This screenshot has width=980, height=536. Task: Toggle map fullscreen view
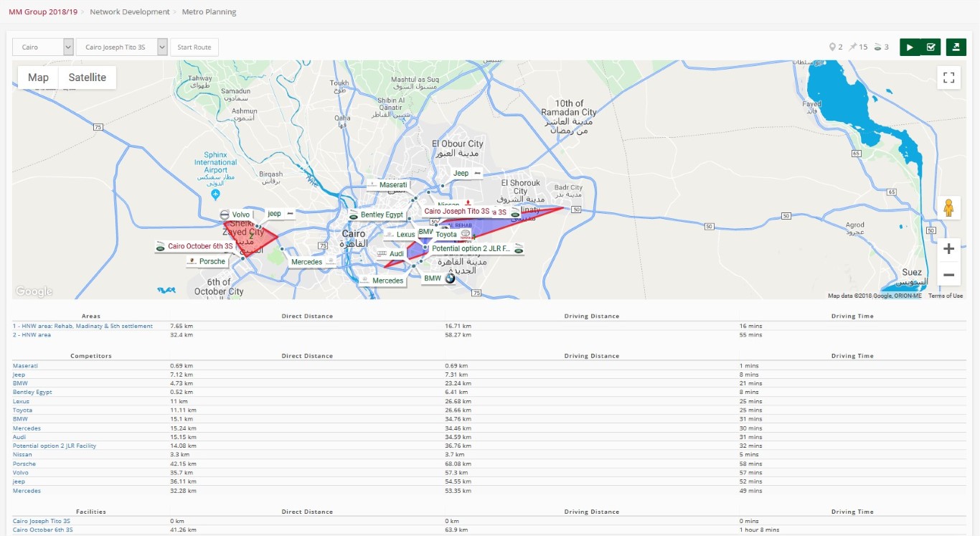[948, 78]
